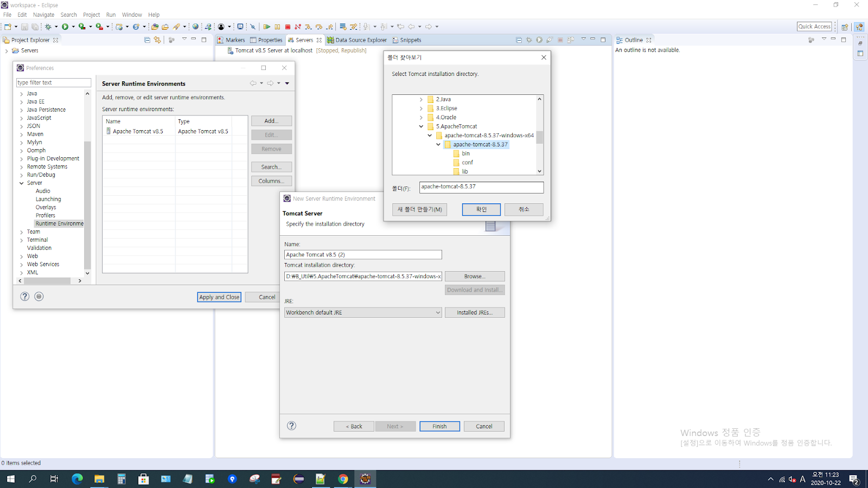Click the Preferences tree vertical scrollbar
Image resolution: width=868 pixels, height=488 pixels.
[x=87, y=205]
